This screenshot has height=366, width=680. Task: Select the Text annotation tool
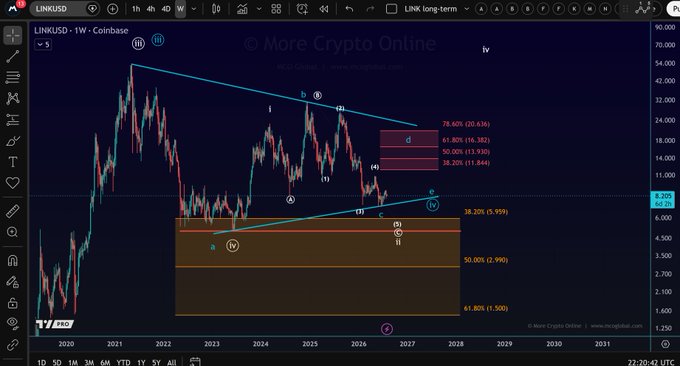point(13,162)
